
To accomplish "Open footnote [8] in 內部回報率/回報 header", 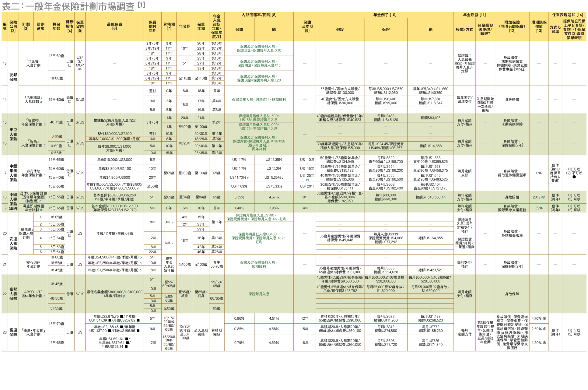I will click(x=274, y=15).
